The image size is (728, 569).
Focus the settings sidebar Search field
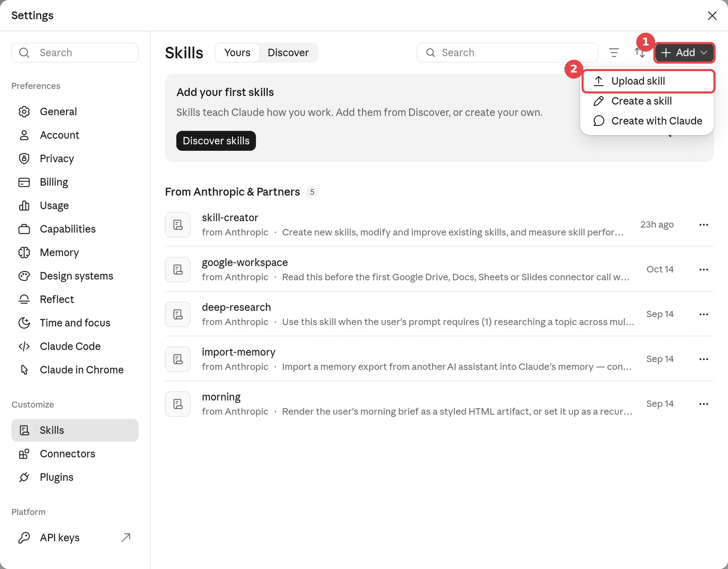tap(75, 53)
